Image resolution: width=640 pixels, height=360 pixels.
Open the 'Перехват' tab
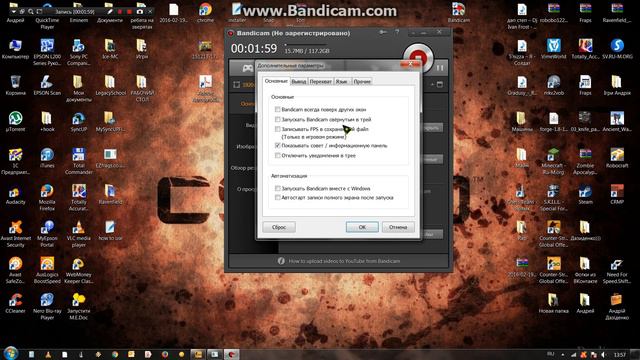coord(321,82)
